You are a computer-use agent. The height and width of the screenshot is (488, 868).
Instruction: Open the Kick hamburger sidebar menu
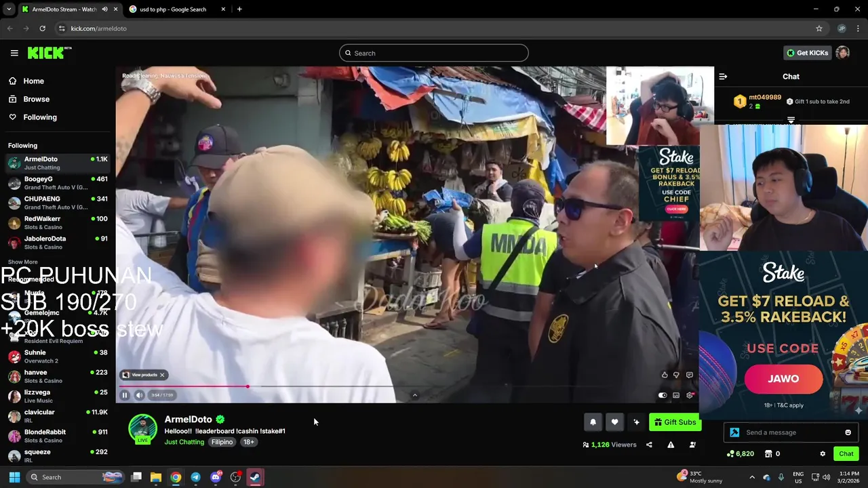pos(14,53)
